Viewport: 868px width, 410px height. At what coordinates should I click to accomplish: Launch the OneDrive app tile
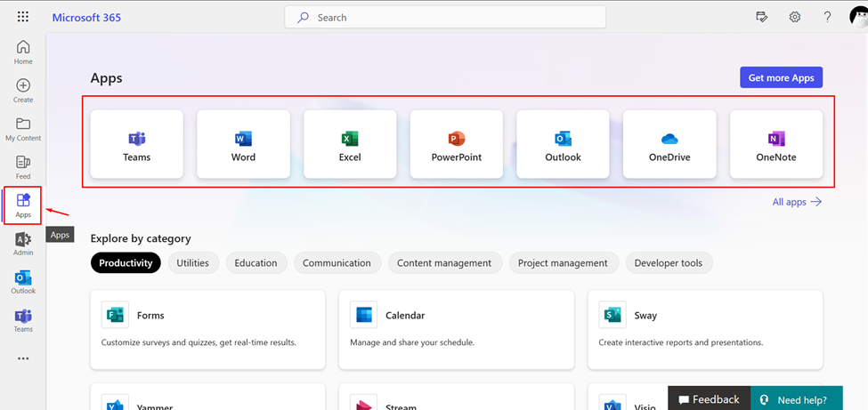pos(669,144)
